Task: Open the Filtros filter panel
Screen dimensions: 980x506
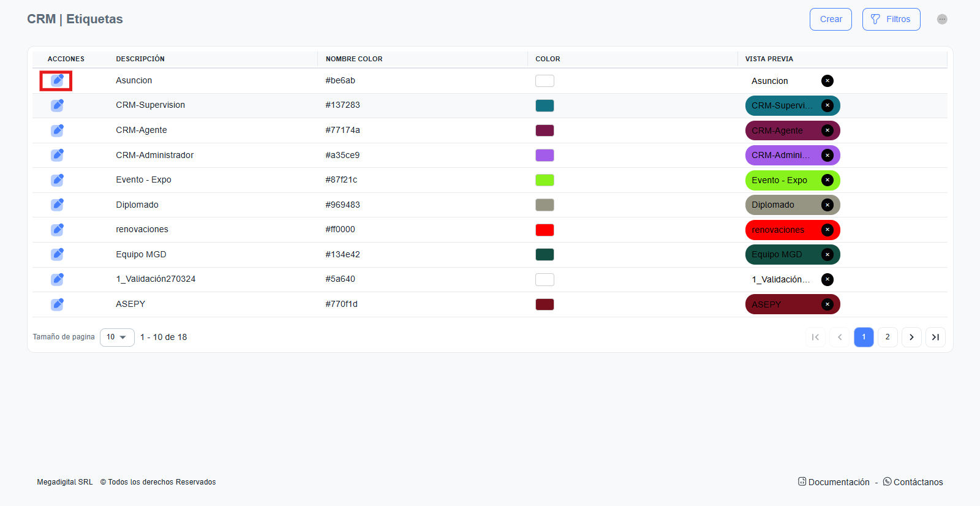Action: point(891,19)
